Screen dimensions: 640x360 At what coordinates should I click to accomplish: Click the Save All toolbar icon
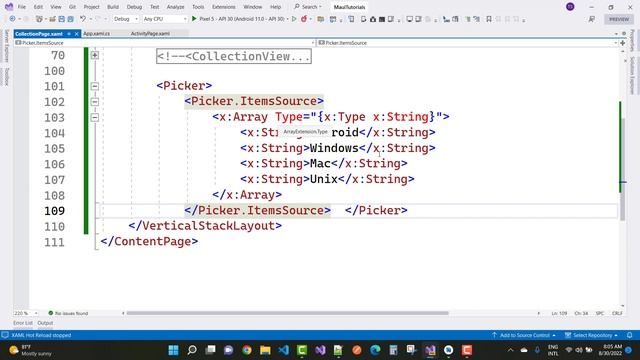(x=70, y=19)
